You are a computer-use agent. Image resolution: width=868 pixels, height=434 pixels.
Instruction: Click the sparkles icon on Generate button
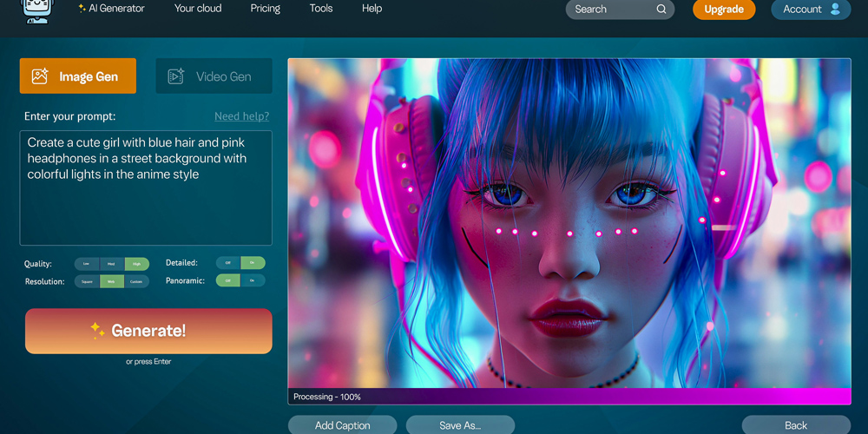pyautogui.click(x=97, y=331)
